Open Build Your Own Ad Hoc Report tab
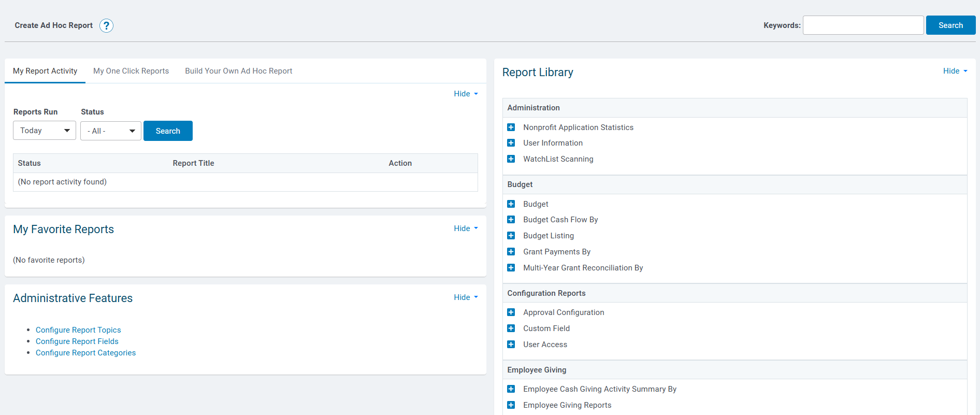The width and height of the screenshot is (980, 415). coord(239,71)
